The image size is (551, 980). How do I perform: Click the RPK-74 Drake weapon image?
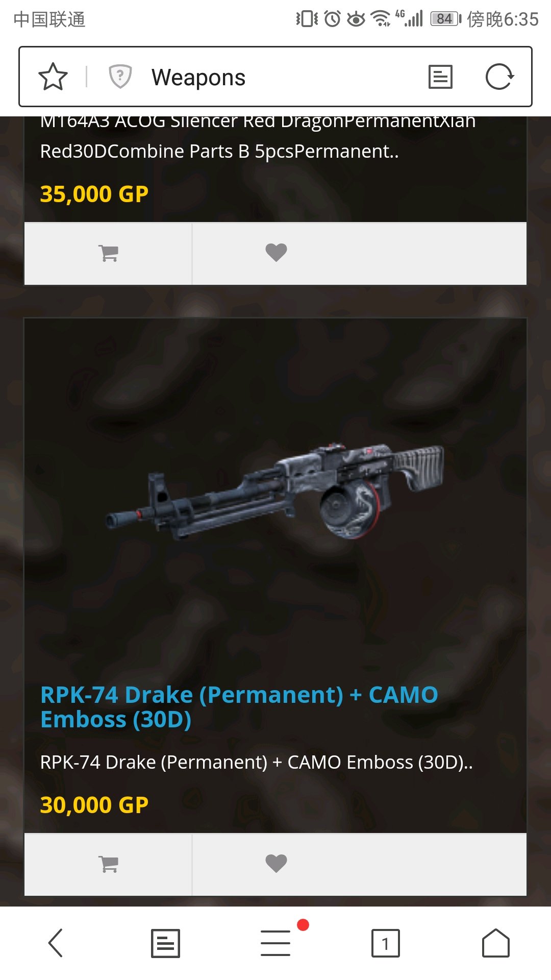[x=275, y=492]
